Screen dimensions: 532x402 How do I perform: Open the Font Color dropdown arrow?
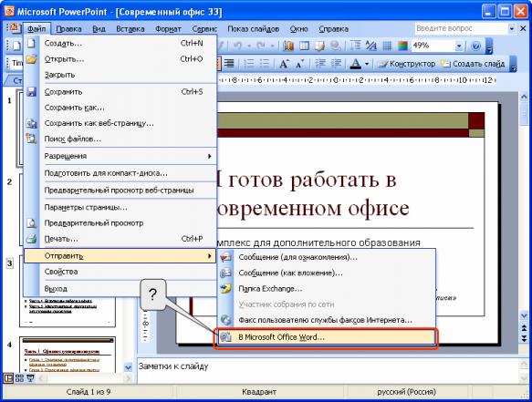pos(367,64)
